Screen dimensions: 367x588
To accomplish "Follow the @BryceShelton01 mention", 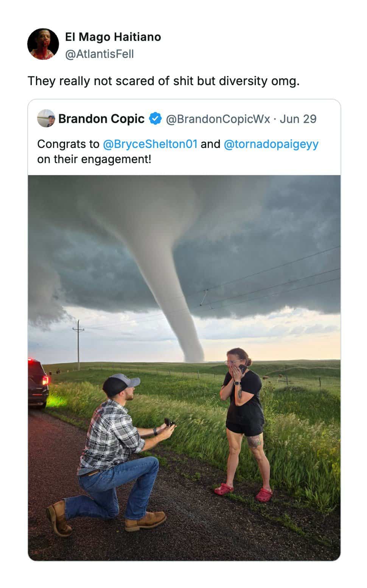I will click(x=150, y=144).
